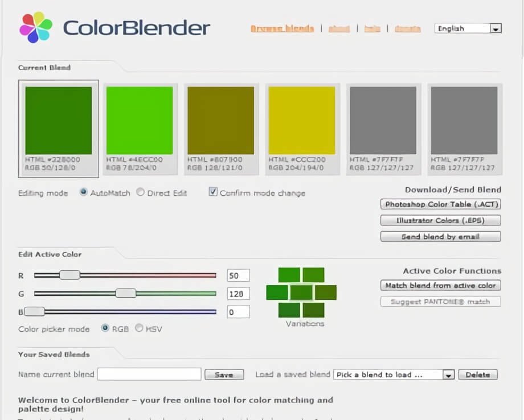Open the English language dropdown
524x420 pixels.
[468, 28]
